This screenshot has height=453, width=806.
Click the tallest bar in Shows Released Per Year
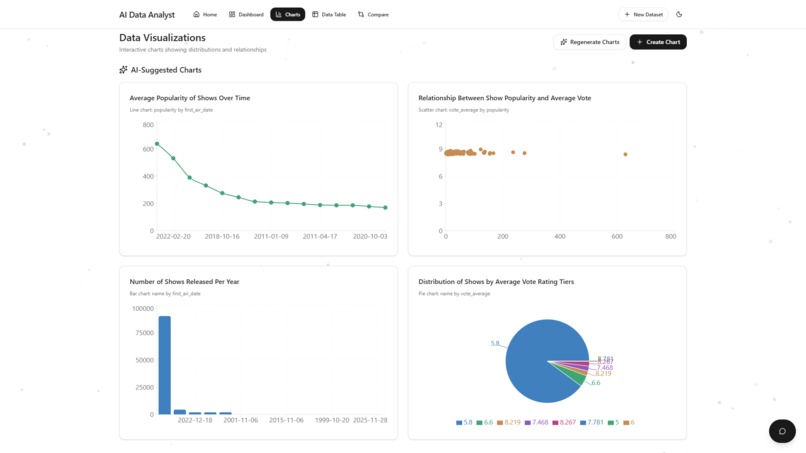click(x=164, y=365)
